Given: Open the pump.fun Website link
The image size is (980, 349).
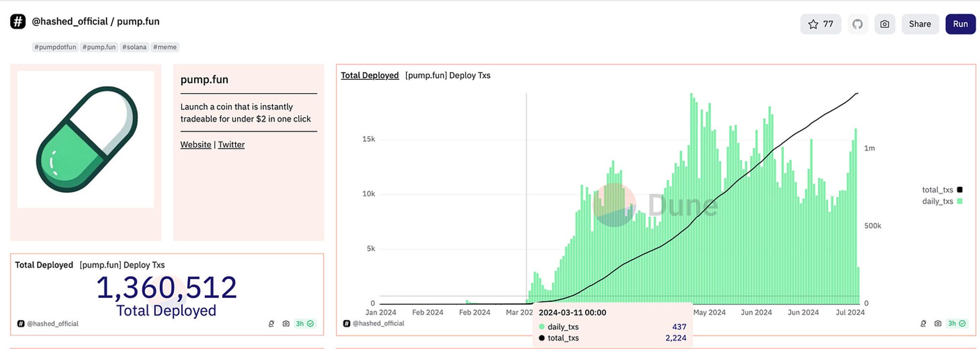Looking at the screenshot, I should pos(196,145).
